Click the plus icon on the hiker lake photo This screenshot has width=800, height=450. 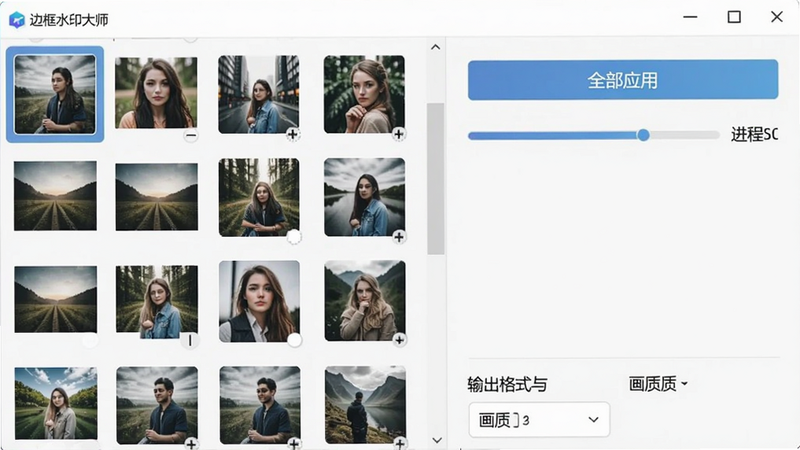(400, 444)
